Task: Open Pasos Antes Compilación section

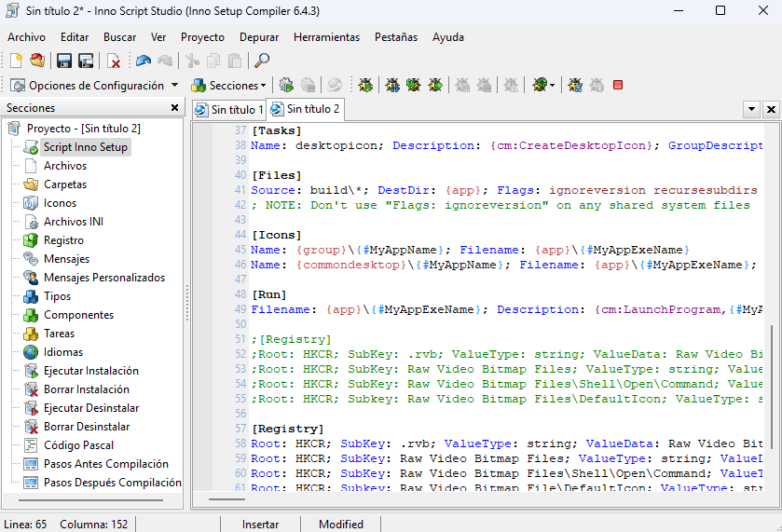Action: point(105,464)
